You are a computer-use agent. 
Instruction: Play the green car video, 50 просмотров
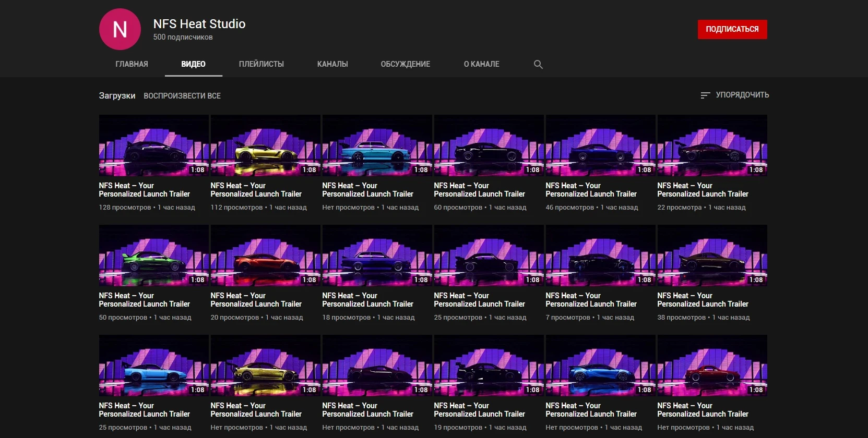point(154,256)
